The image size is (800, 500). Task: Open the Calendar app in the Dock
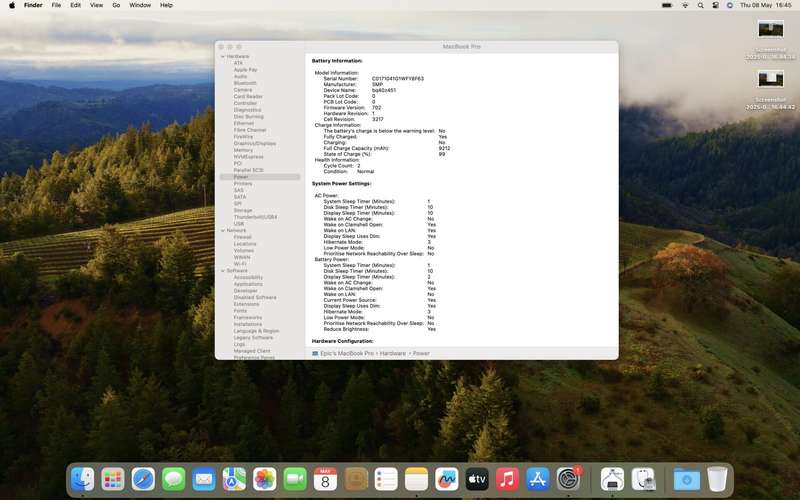(326, 480)
